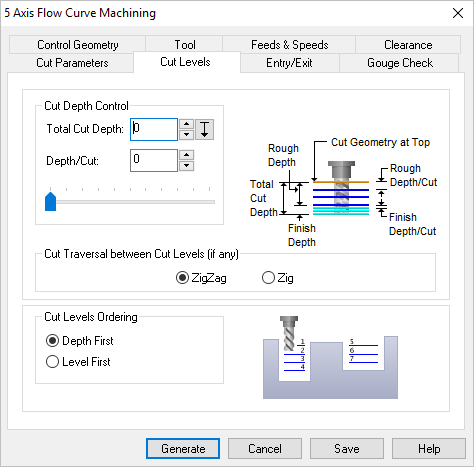This screenshot has height=467, width=474.
Task: Switch to the Clearance tab
Action: pyautogui.click(x=408, y=45)
